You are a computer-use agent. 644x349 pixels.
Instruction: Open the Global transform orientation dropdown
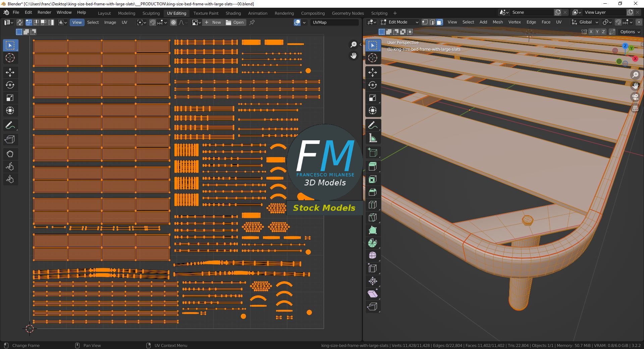(585, 22)
